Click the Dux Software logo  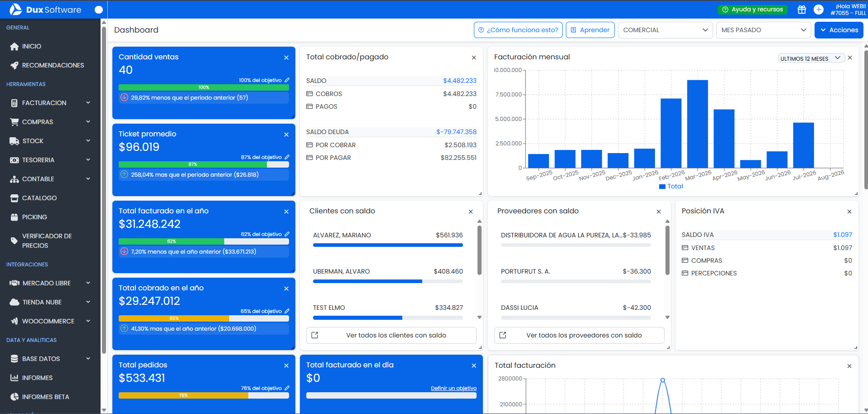[45, 10]
